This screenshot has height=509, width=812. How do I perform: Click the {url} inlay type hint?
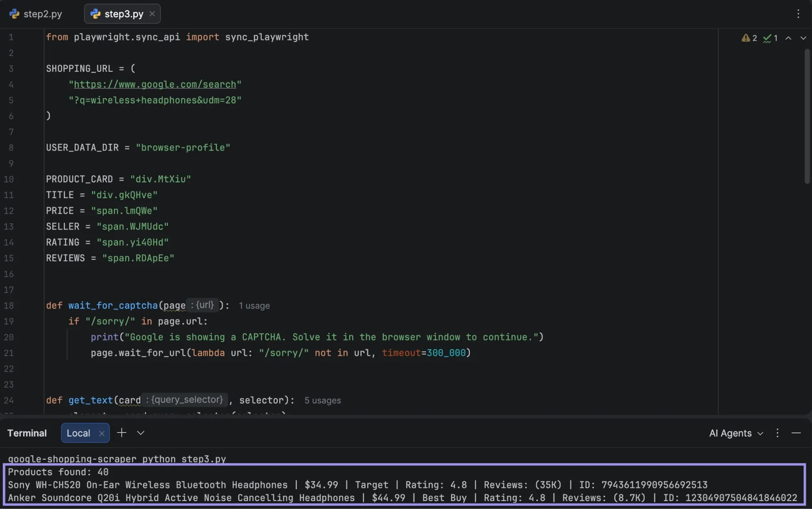coord(203,305)
